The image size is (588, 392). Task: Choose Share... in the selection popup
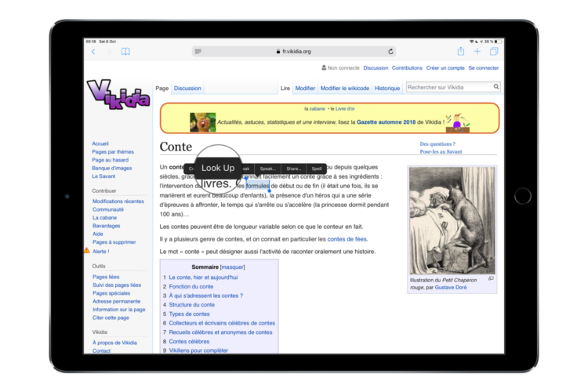pos(294,169)
